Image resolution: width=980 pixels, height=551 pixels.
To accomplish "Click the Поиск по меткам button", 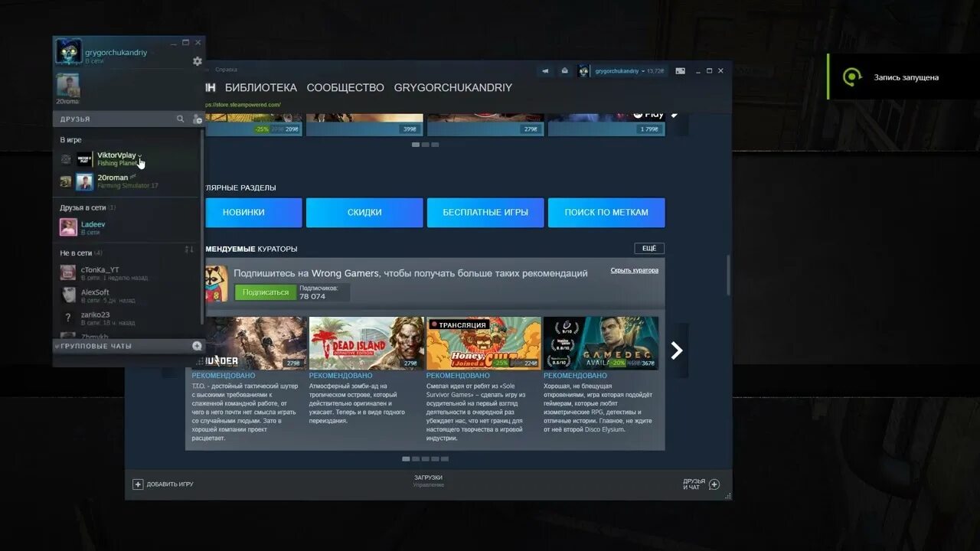I will 606,212.
